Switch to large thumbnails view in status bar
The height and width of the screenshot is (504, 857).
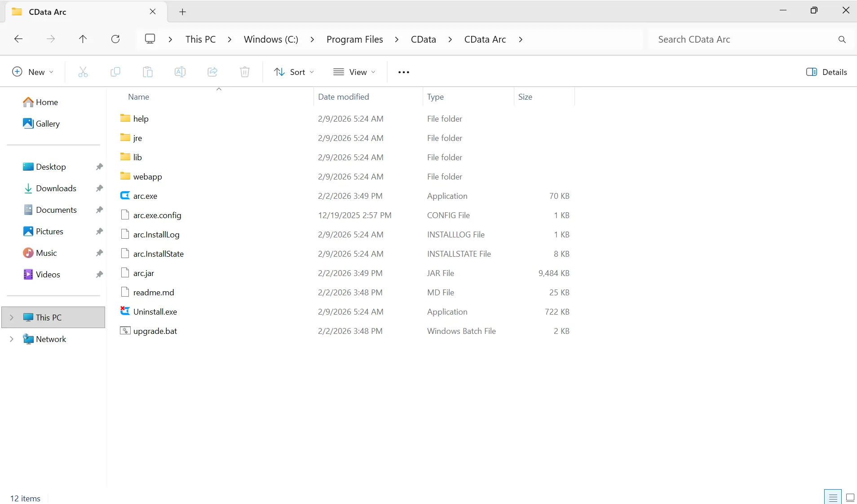point(850,497)
